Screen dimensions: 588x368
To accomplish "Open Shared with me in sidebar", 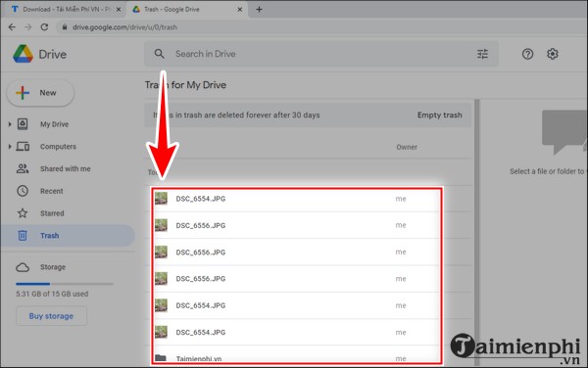I will (x=66, y=169).
